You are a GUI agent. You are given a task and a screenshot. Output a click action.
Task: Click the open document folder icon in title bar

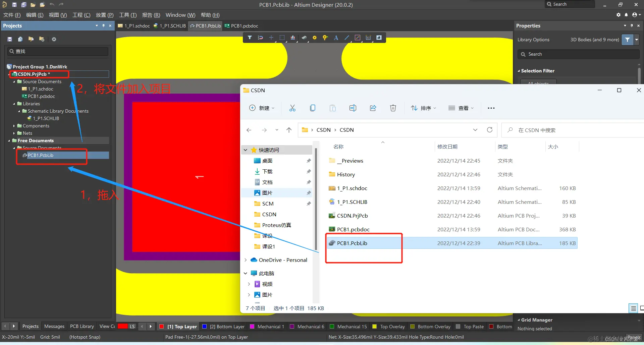[x=33, y=5]
